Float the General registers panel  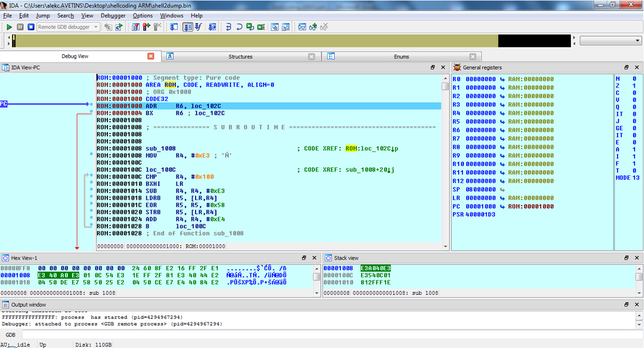coord(626,68)
